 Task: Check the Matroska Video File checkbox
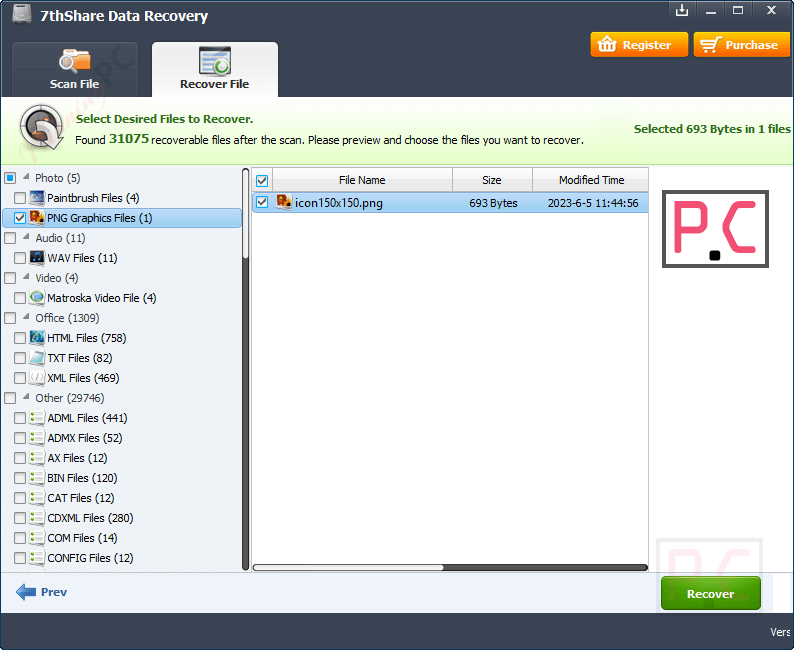(20, 298)
